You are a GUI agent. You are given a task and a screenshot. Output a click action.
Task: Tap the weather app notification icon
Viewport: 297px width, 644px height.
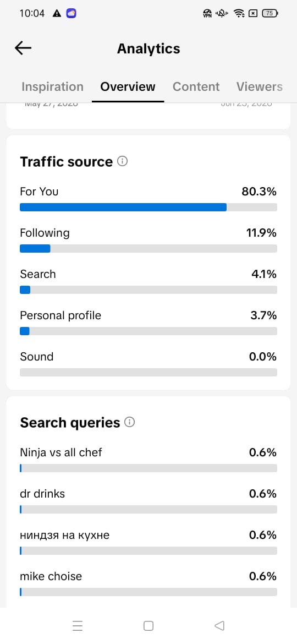(x=71, y=14)
